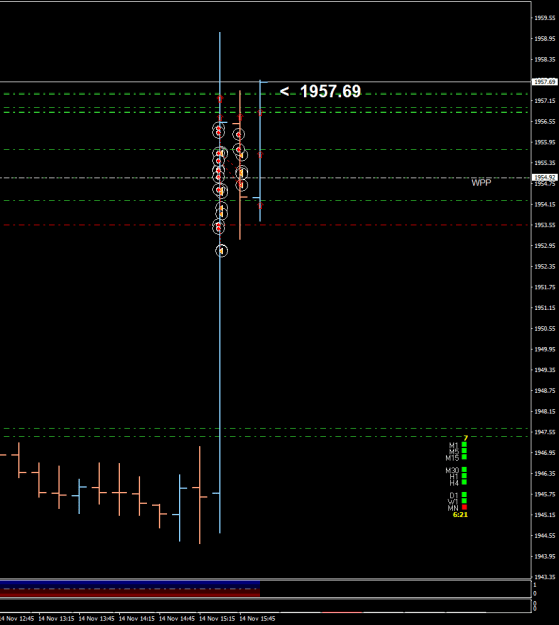Click the green M1 trend square

pos(464,444)
